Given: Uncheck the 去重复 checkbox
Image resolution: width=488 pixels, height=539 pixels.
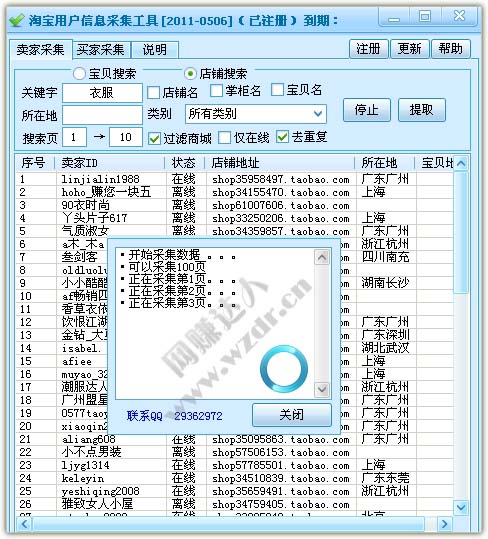Looking at the screenshot, I should pos(282,137).
